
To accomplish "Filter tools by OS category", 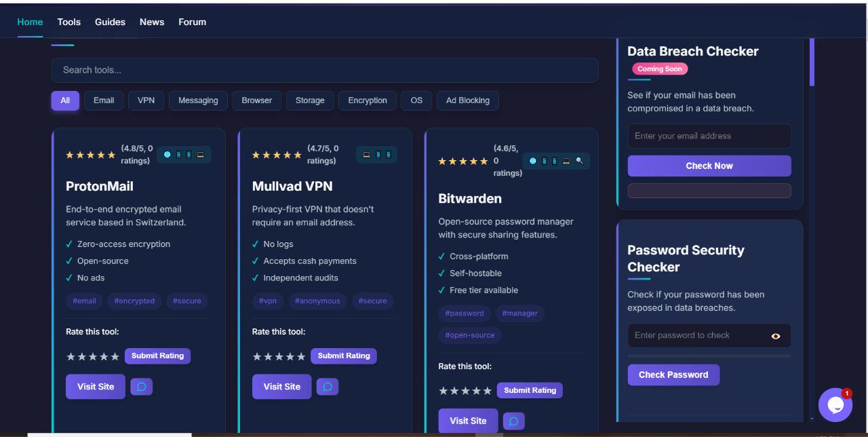I will [416, 100].
